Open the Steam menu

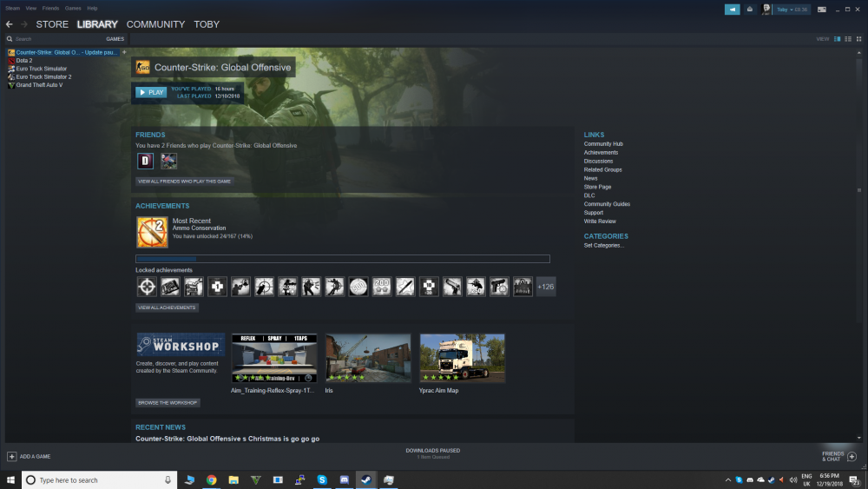click(x=13, y=9)
